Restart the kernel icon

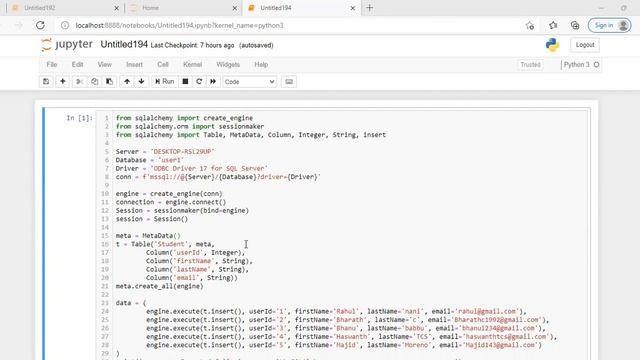(x=199, y=82)
